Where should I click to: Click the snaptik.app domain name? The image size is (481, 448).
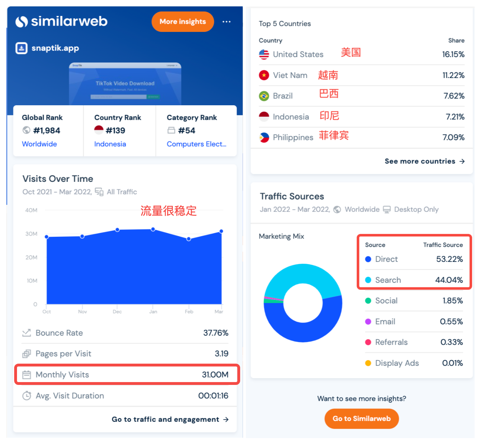[55, 48]
